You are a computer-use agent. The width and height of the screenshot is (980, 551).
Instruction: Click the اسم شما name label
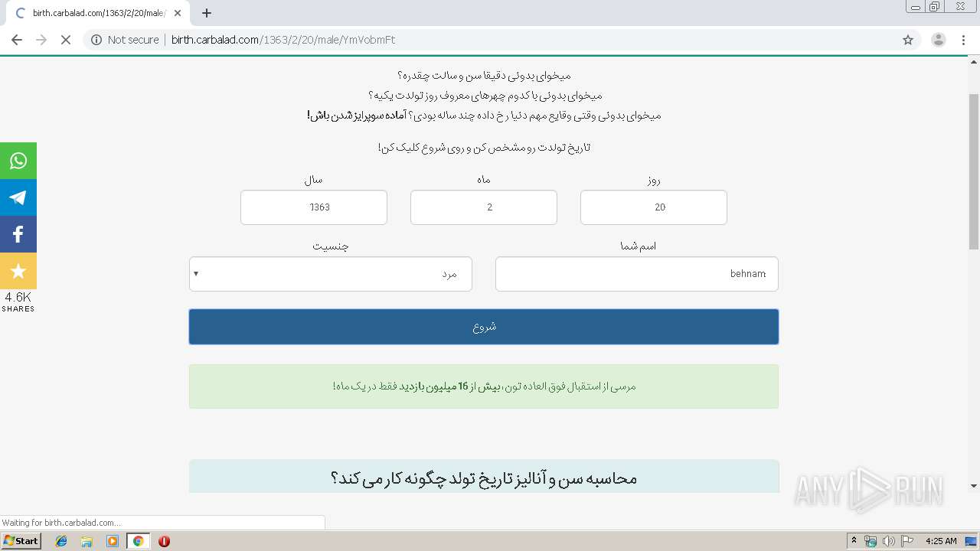coord(638,246)
